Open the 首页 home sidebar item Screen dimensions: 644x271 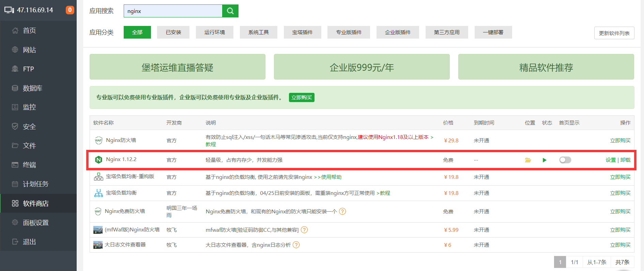38,30
